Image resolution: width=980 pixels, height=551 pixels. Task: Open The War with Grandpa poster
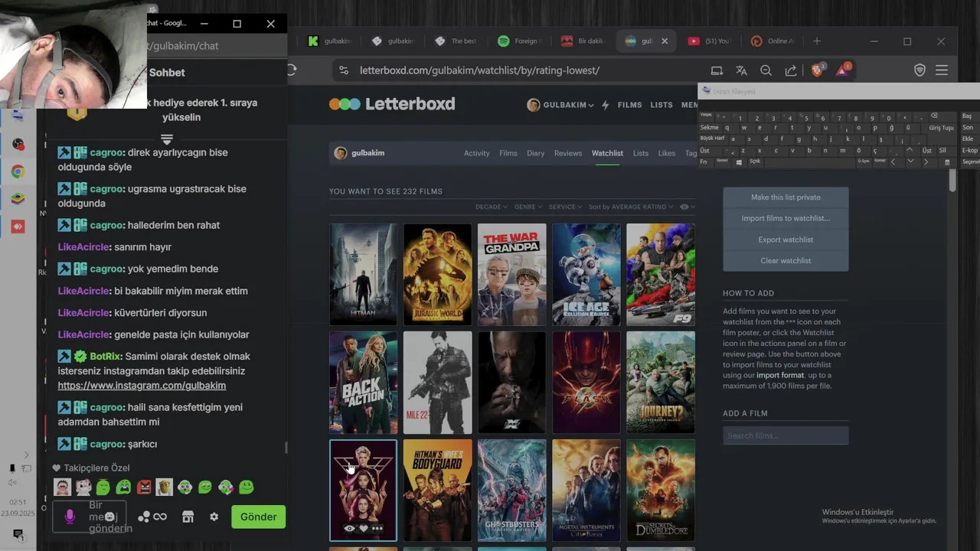512,275
